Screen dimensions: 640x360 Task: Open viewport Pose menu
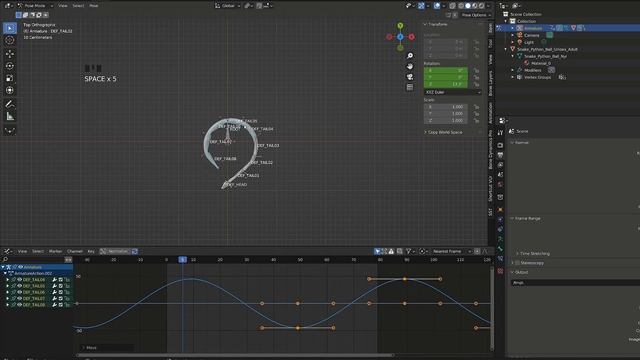point(94,6)
